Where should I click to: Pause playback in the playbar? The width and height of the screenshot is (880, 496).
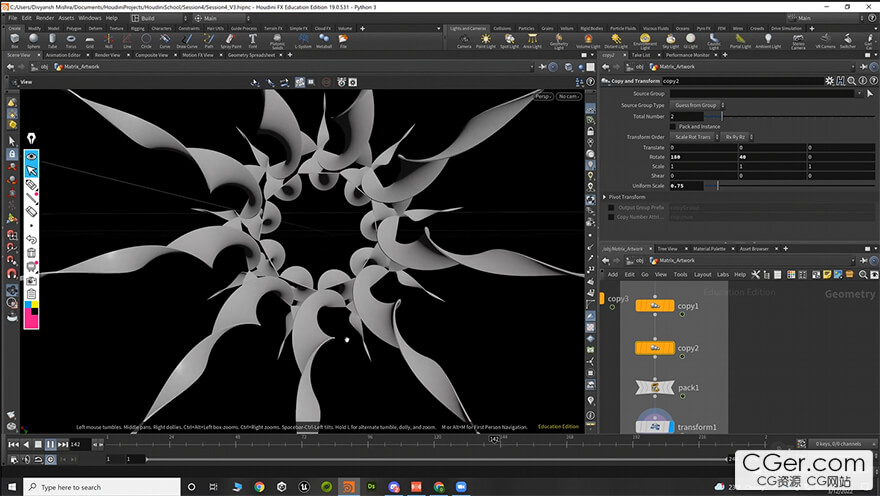point(50,444)
